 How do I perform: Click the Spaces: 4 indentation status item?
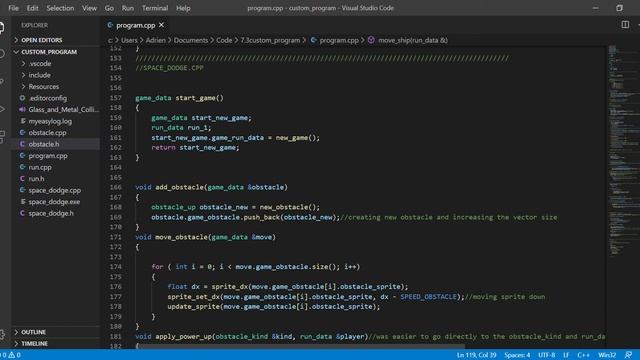click(x=517, y=355)
